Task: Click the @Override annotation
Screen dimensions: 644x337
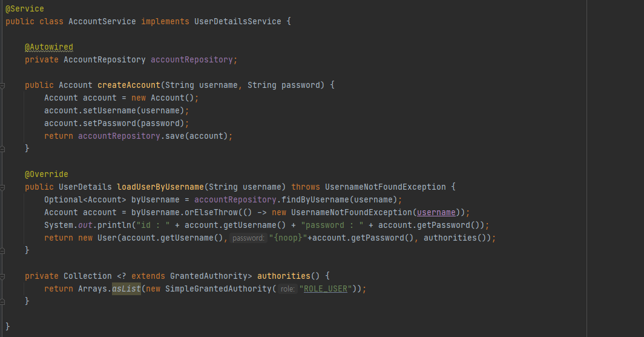Action: click(47, 174)
